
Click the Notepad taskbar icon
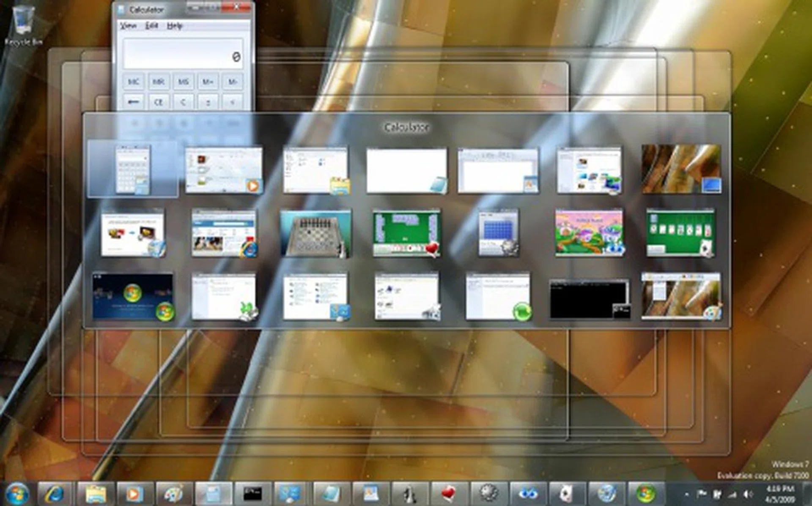[331, 493]
